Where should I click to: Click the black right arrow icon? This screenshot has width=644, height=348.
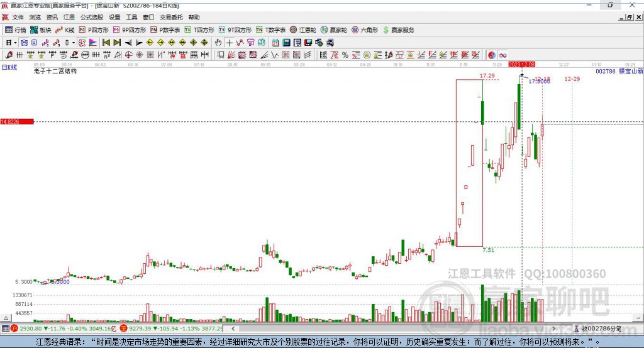click(x=139, y=43)
